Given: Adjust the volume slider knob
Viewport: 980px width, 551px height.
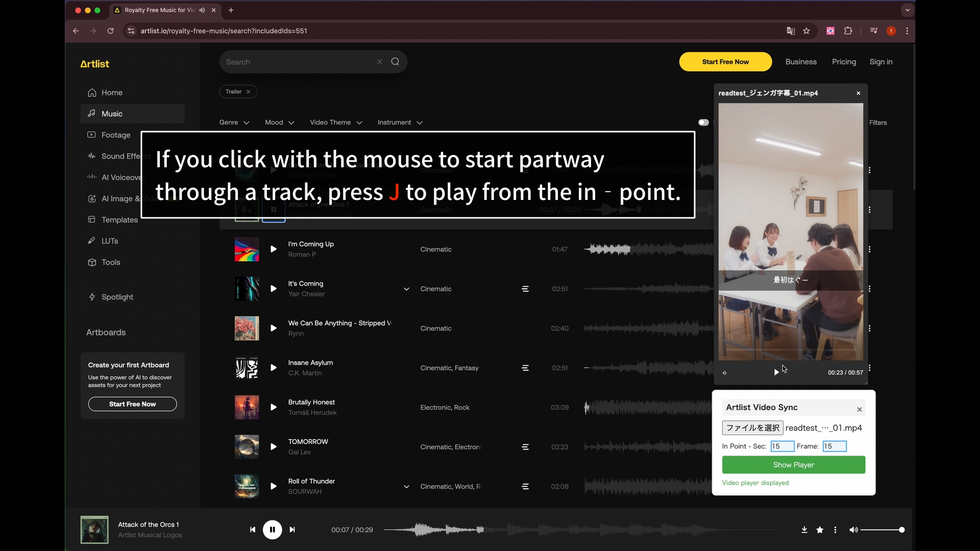Looking at the screenshot, I should [902, 530].
